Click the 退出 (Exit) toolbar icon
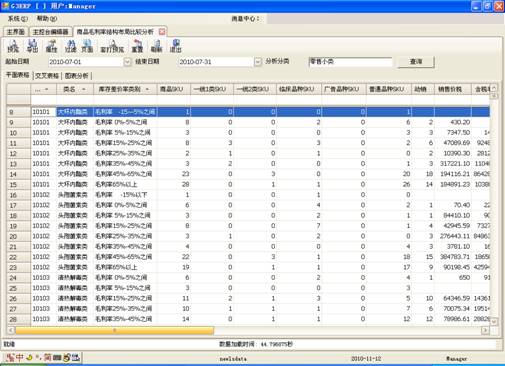This screenshot has height=366, width=505. (175, 46)
